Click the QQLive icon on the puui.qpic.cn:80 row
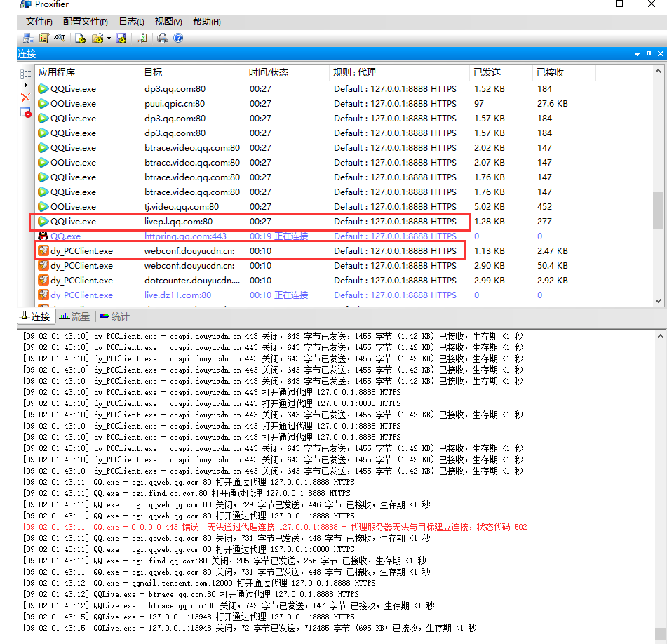The image size is (667, 644). (43, 103)
